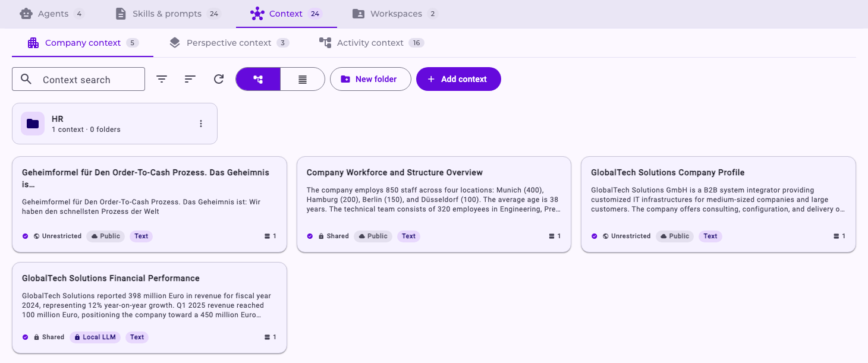Open GlobalTech Solutions Company Profile card
Image resolution: width=868 pixels, height=363 pixels.
point(718,204)
